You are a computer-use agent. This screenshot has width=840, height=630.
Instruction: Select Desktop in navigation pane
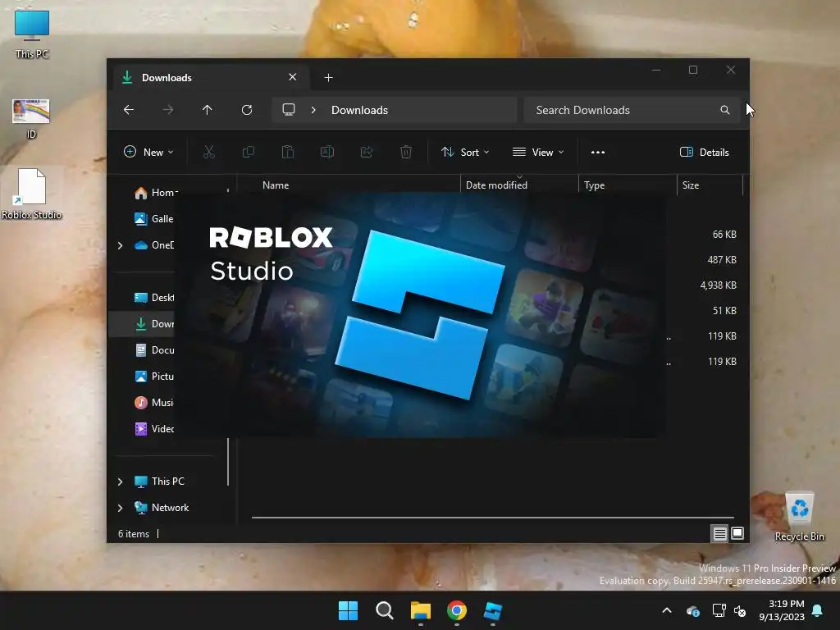(x=153, y=297)
